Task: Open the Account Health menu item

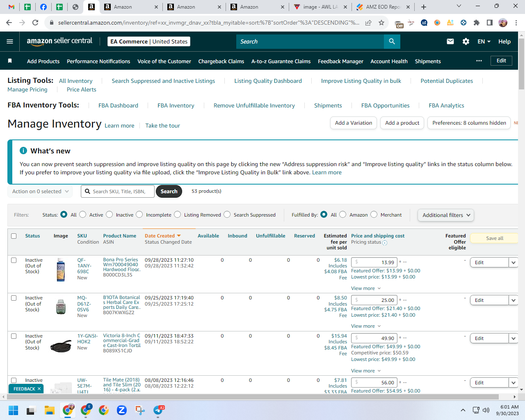Action: (389, 61)
